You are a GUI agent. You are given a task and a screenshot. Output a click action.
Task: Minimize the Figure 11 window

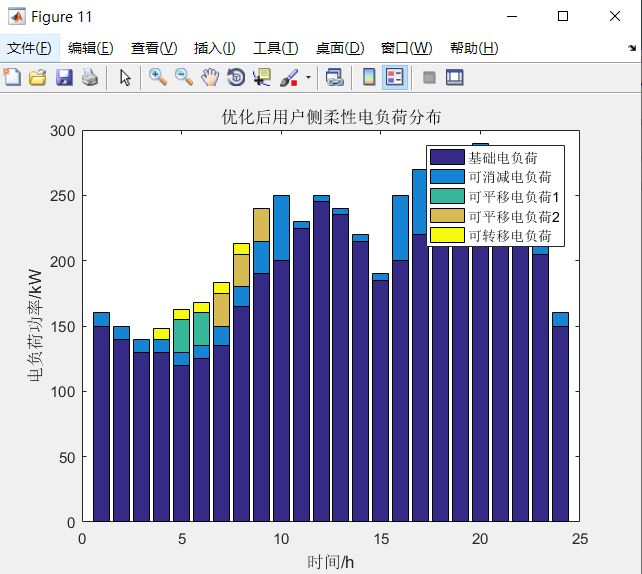[x=512, y=16]
